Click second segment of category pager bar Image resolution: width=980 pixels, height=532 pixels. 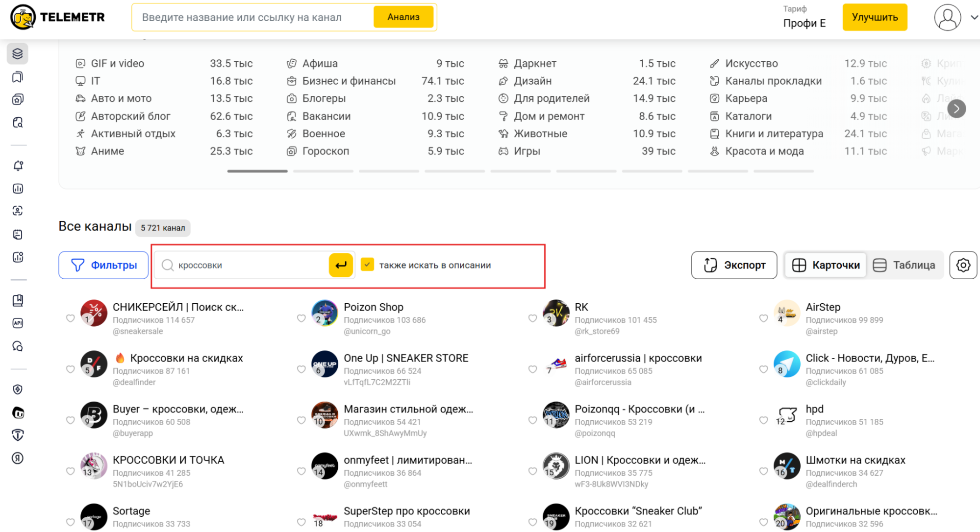323,171
